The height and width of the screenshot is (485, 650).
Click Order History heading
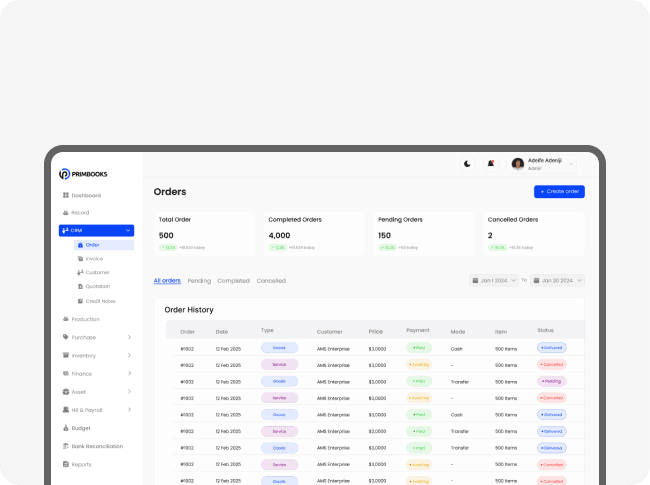click(x=189, y=310)
